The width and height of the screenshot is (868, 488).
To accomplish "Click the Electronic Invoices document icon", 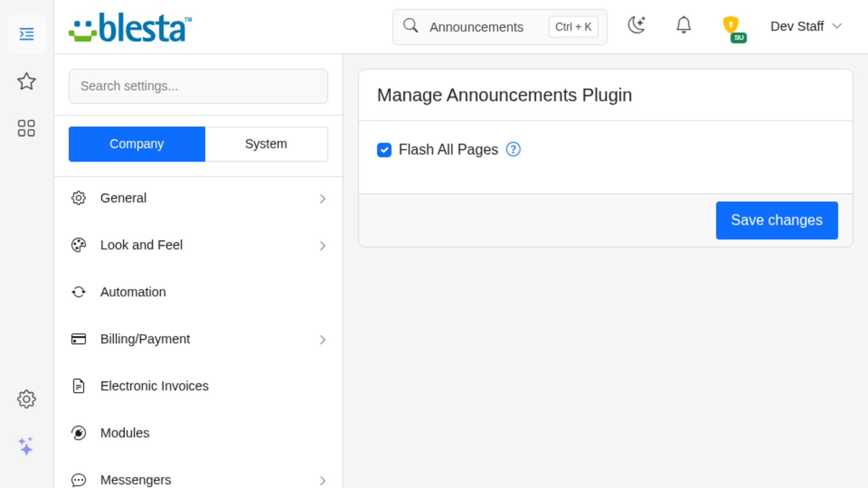I will click(x=79, y=386).
